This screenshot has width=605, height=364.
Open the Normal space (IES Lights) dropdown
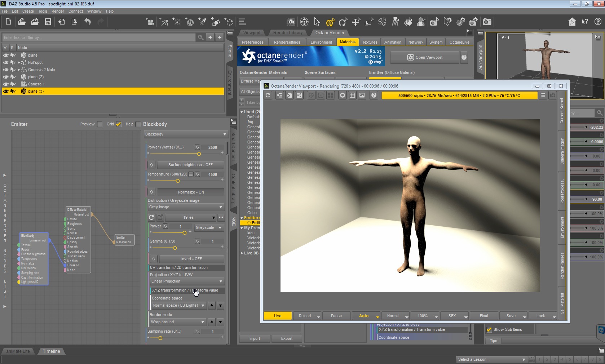(x=179, y=305)
